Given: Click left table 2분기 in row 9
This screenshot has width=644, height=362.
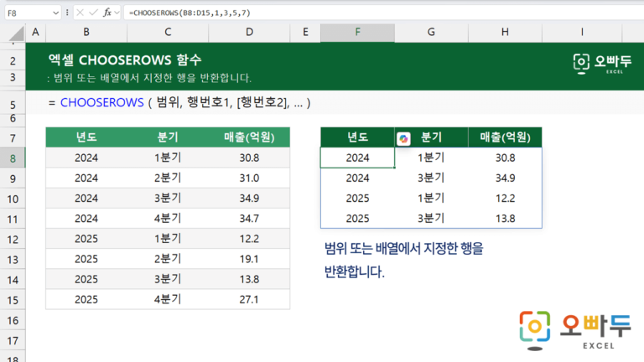Looking at the screenshot, I should [x=168, y=178].
